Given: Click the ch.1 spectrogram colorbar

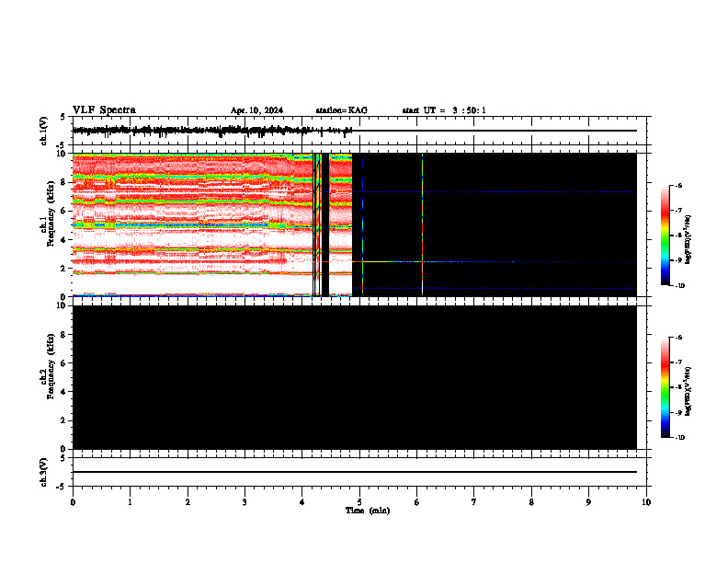Looking at the screenshot, I should coord(665,236).
